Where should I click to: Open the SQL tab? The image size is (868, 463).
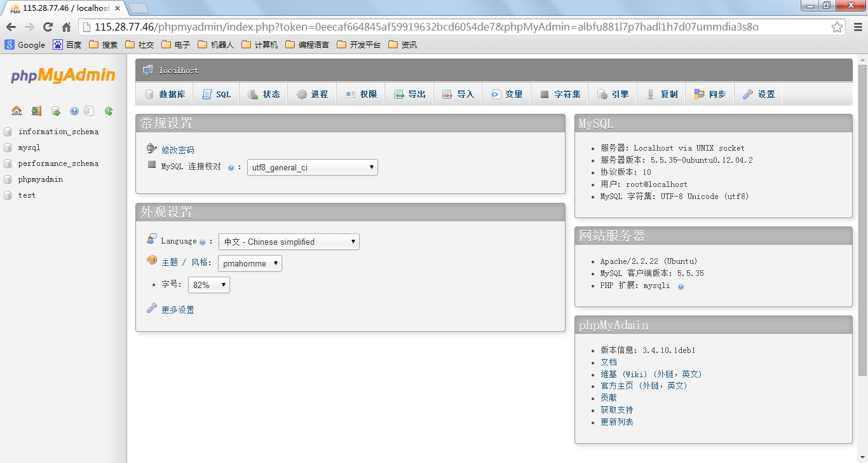pyautogui.click(x=216, y=94)
